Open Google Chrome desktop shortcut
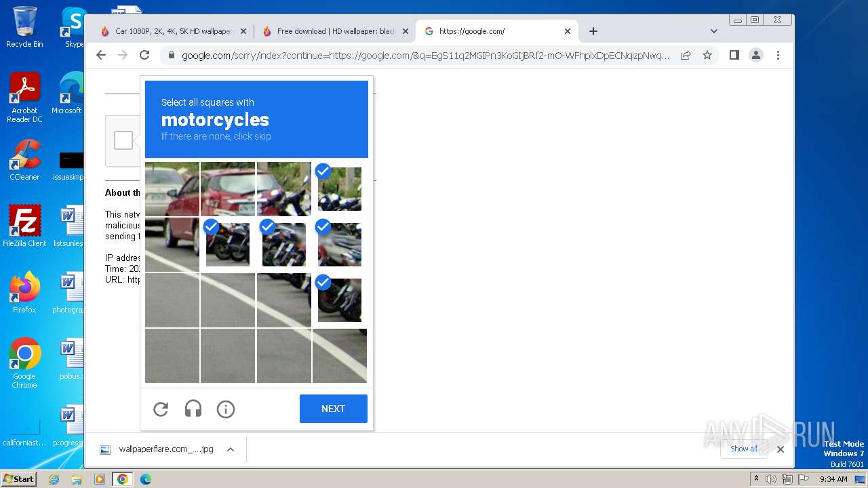868x488 pixels. (x=24, y=363)
